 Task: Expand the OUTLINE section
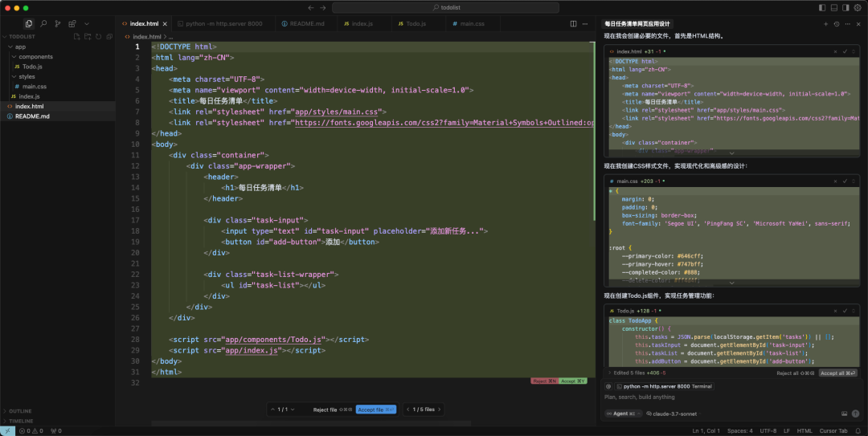point(21,411)
